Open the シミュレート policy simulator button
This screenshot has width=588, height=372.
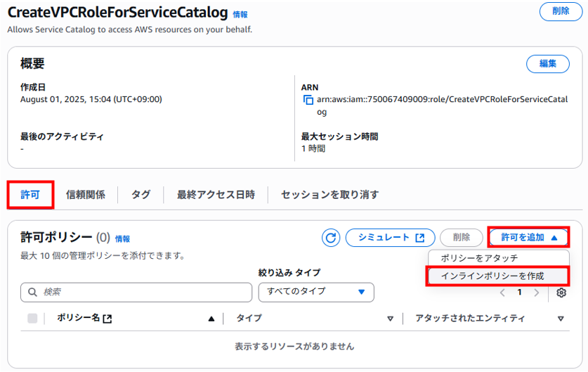[x=390, y=238]
